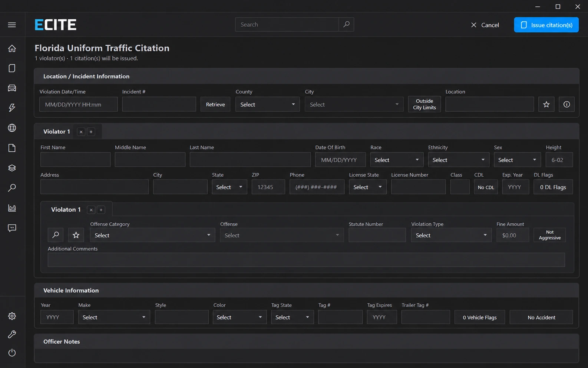
Task: Remove Violator 1 with the x icon
Action: pyautogui.click(x=81, y=132)
